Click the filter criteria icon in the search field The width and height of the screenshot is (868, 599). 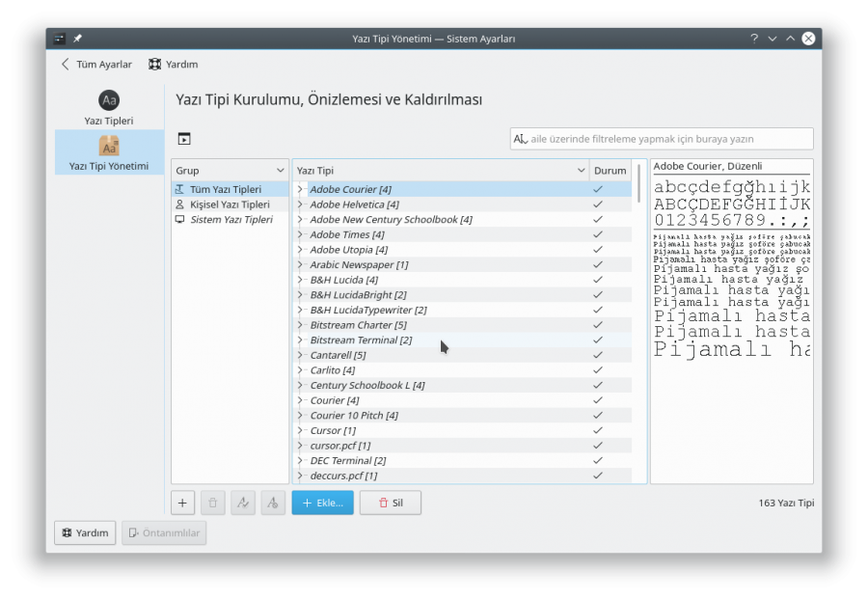521,139
